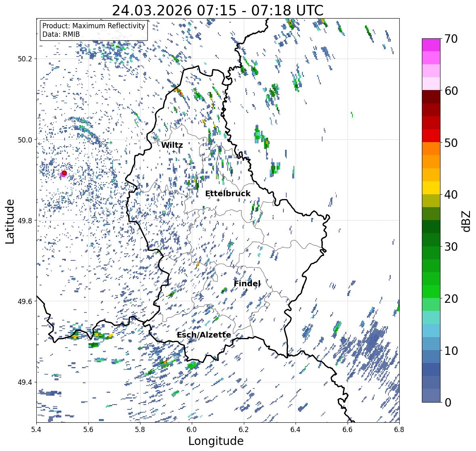Click the Ettelbruck station cross marker
This screenshot has height=451, width=476.
[218, 200]
